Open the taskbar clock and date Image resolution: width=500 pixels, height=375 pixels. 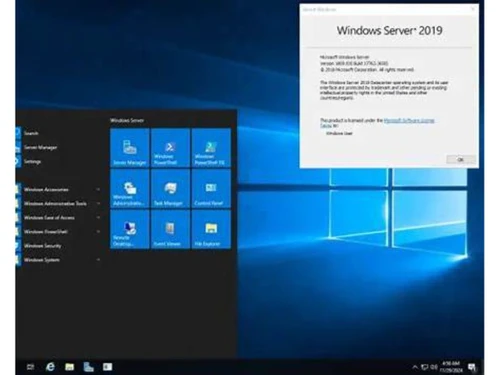(x=451, y=367)
